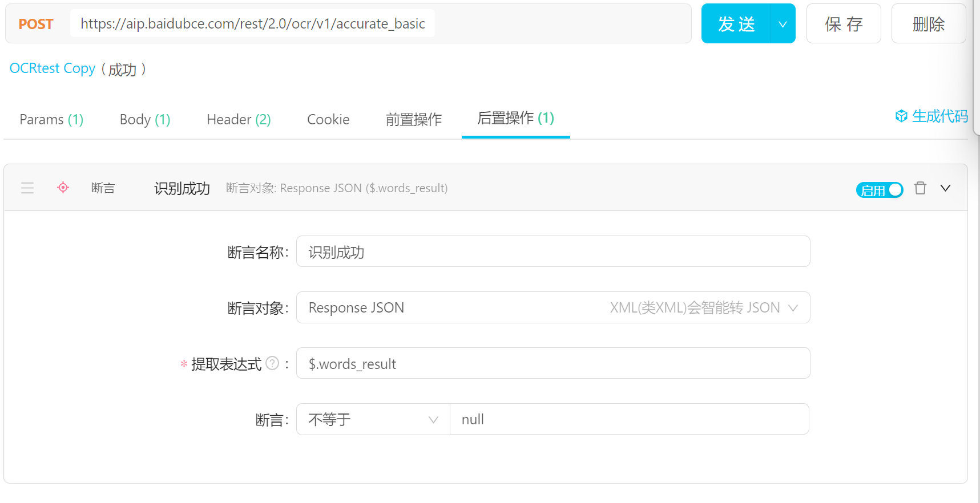Select the 后置操作 tab

point(516,118)
